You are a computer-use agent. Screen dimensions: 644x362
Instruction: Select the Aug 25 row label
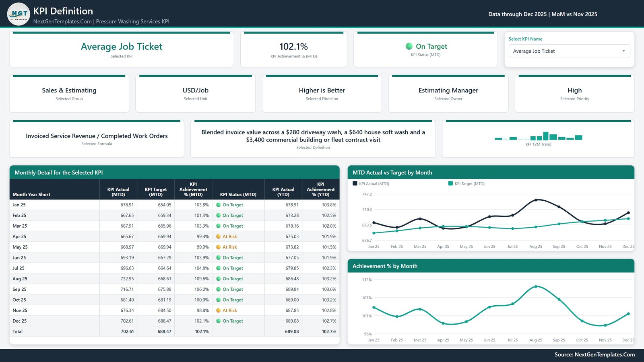[x=20, y=279]
